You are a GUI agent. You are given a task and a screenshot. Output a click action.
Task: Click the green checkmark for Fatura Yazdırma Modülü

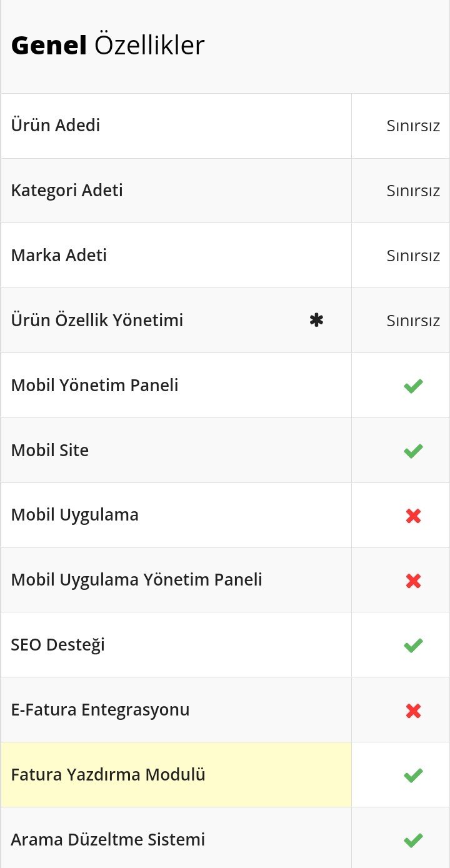pyautogui.click(x=413, y=776)
